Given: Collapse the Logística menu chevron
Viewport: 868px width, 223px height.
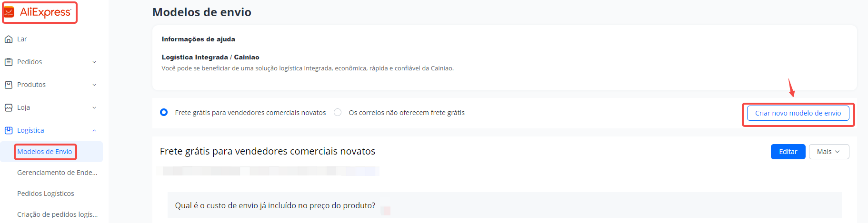Looking at the screenshot, I should click(94, 130).
